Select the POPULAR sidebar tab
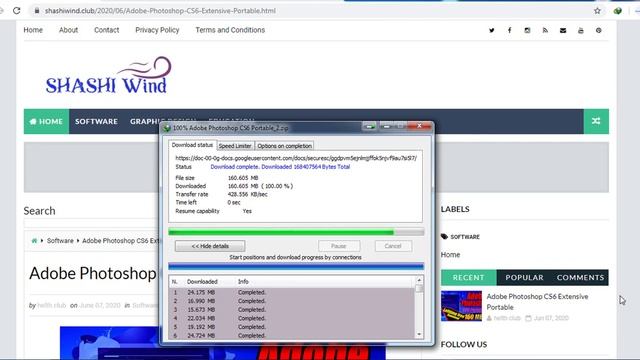This screenshot has width=640, height=360. pos(524,278)
